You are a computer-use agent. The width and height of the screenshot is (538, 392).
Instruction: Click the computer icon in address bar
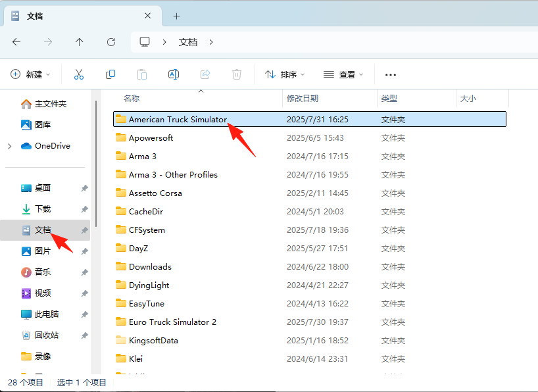[145, 42]
